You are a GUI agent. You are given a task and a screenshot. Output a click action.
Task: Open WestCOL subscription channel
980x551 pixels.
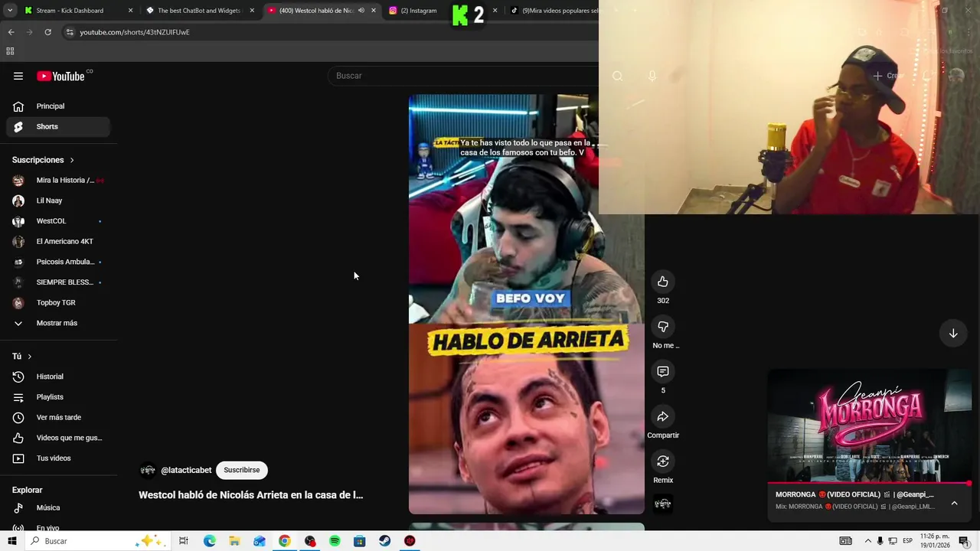58,221
